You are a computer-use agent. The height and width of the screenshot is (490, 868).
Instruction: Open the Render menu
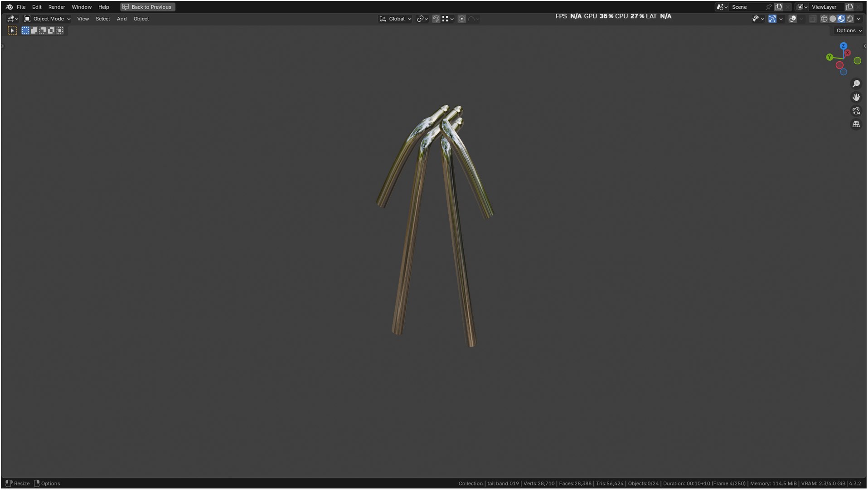tap(57, 7)
